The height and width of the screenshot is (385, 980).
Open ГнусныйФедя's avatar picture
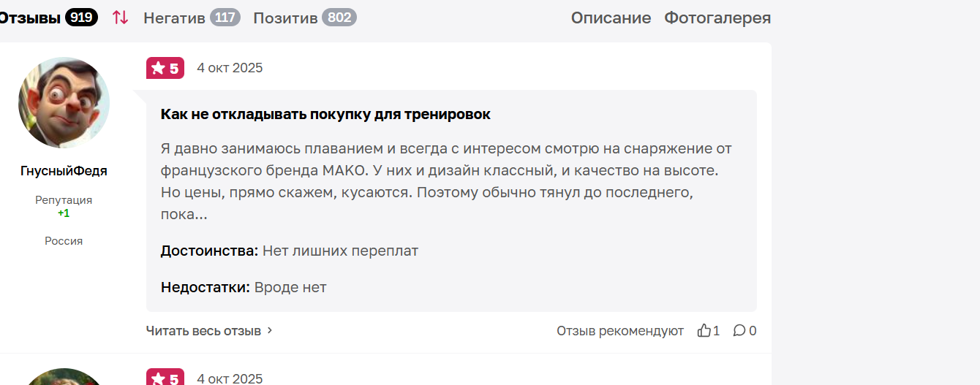click(x=64, y=102)
